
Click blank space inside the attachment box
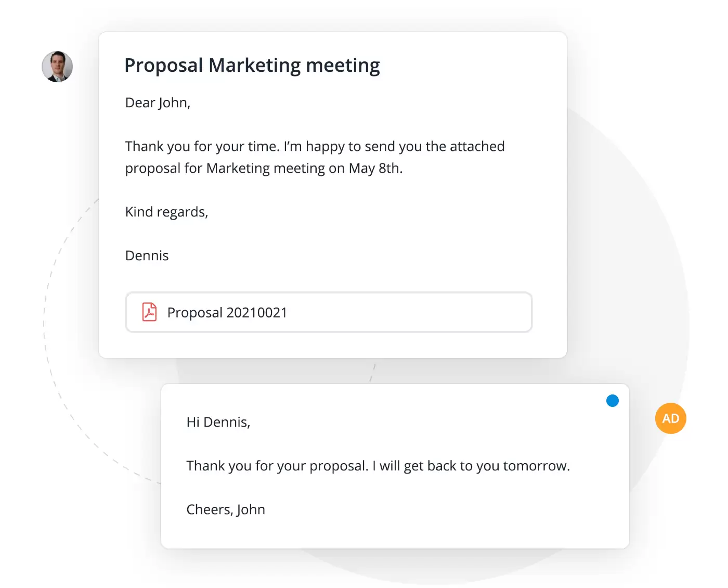pos(416,312)
